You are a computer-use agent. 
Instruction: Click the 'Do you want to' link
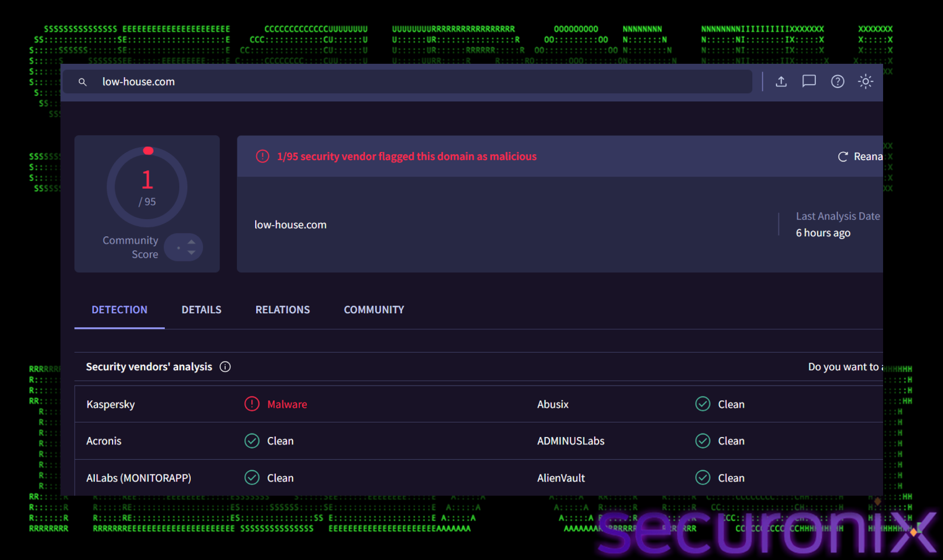tap(844, 366)
